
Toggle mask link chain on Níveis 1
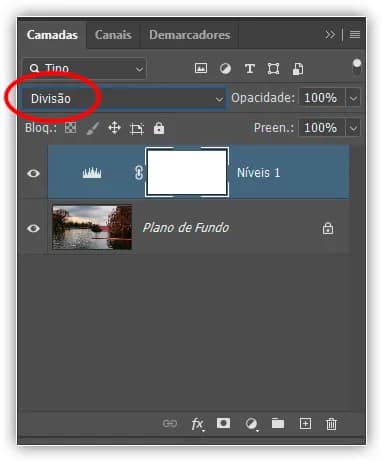coord(139,173)
